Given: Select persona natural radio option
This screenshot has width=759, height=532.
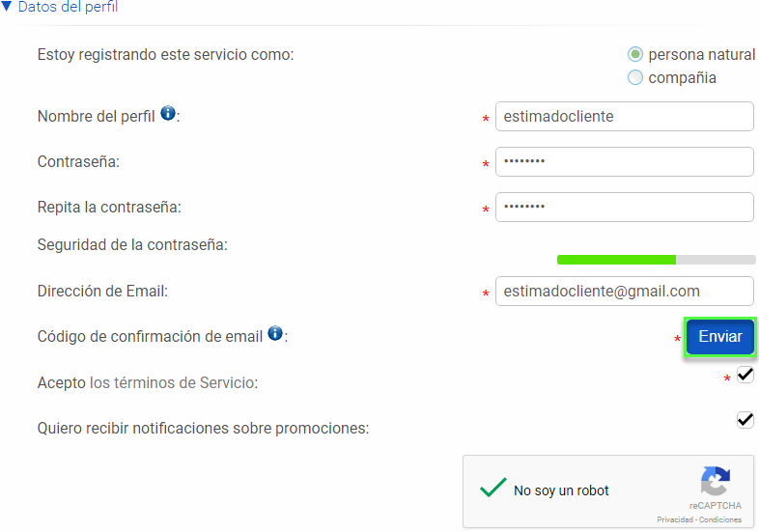Looking at the screenshot, I should (635, 54).
